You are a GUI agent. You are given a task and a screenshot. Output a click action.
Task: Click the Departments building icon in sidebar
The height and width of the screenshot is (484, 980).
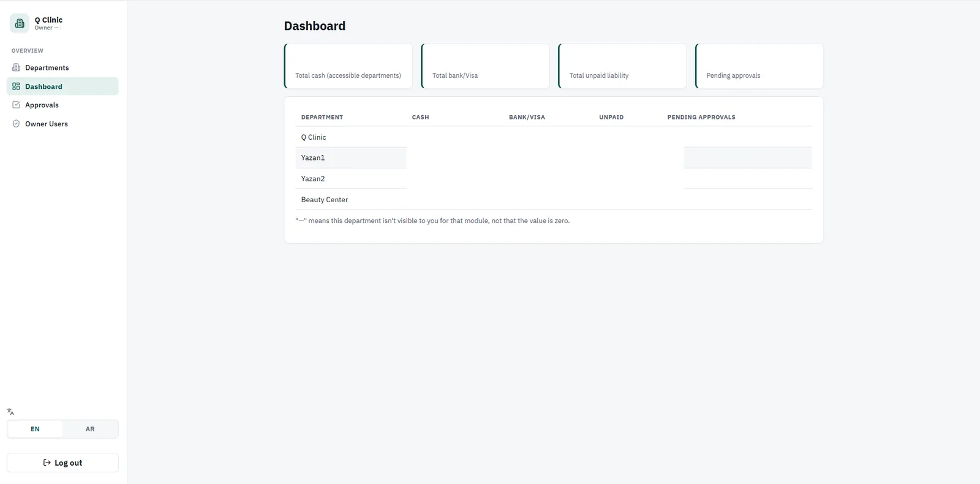pos(16,67)
